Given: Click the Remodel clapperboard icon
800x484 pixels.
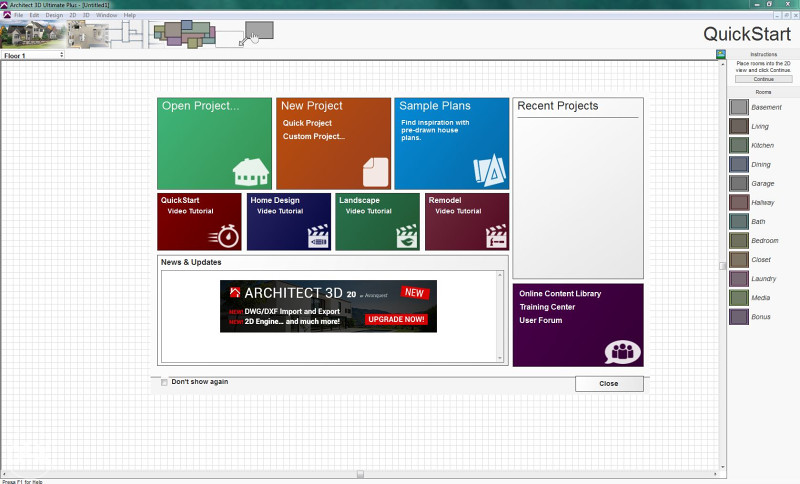Looking at the screenshot, I should click(x=496, y=237).
